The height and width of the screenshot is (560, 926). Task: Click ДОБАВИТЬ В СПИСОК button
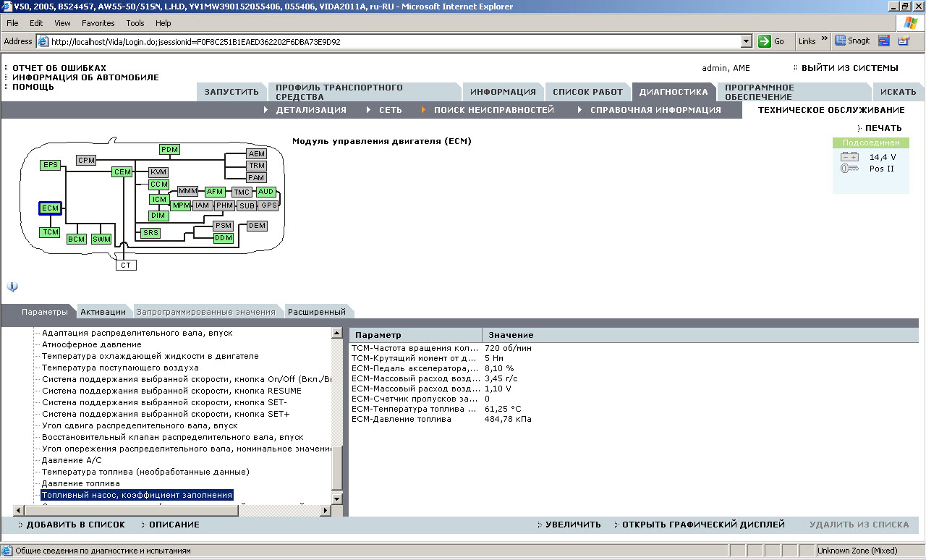(75, 525)
